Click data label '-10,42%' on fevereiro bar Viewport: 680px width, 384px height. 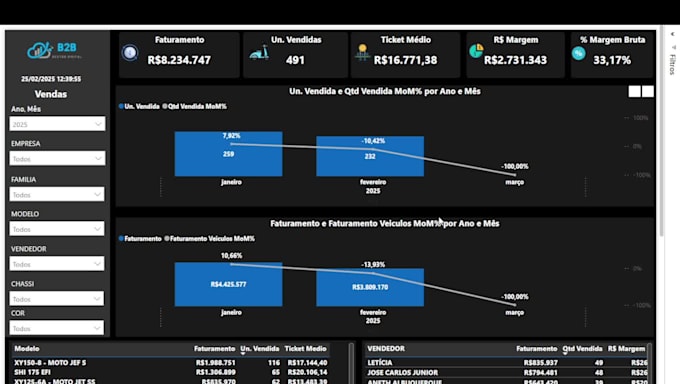(x=373, y=141)
